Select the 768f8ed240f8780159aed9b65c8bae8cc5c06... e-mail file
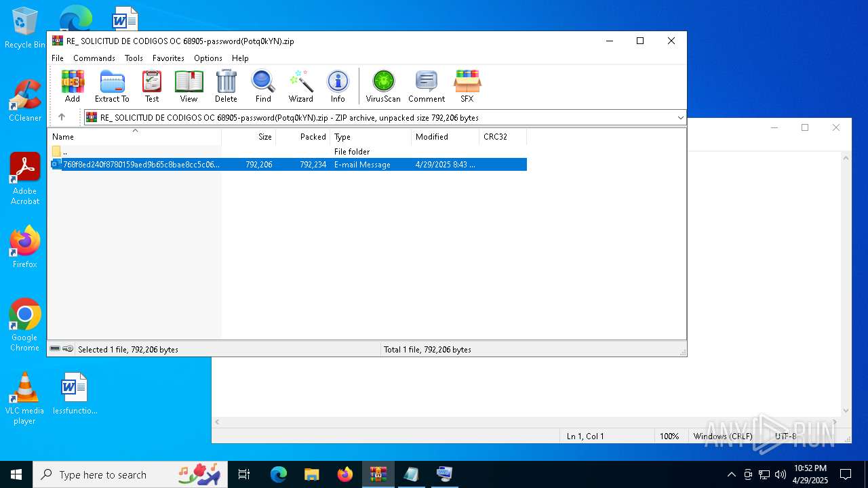The width and height of the screenshot is (868, 488). coord(288,165)
